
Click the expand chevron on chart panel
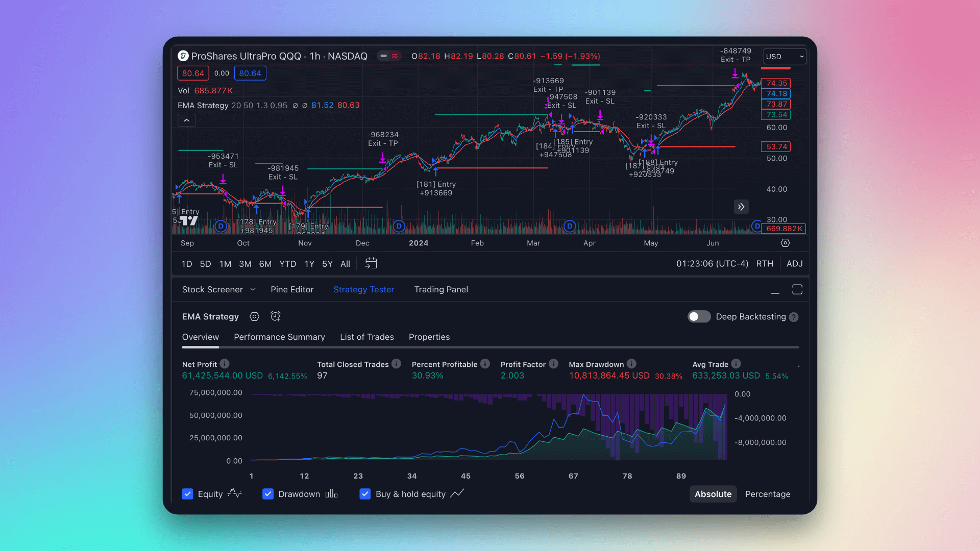[x=186, y=120]
